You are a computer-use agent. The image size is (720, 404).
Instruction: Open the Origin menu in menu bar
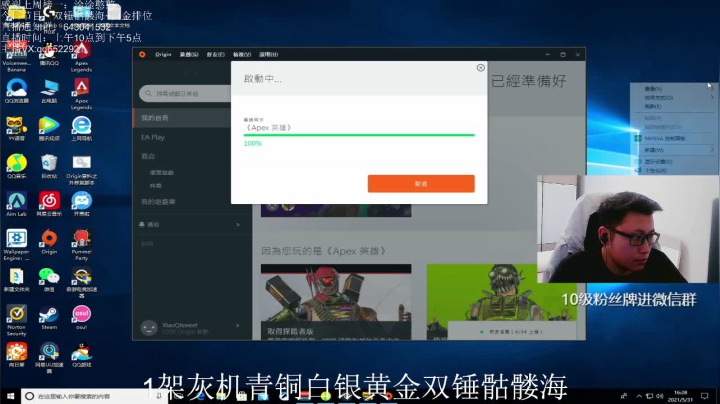tap(163, 54)
